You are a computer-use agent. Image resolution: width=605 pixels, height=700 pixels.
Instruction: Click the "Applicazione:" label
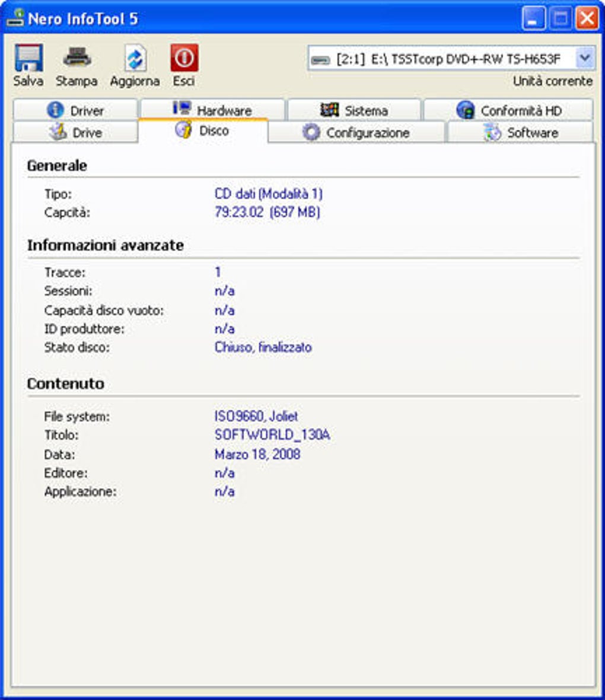click(x=81, y=491)
